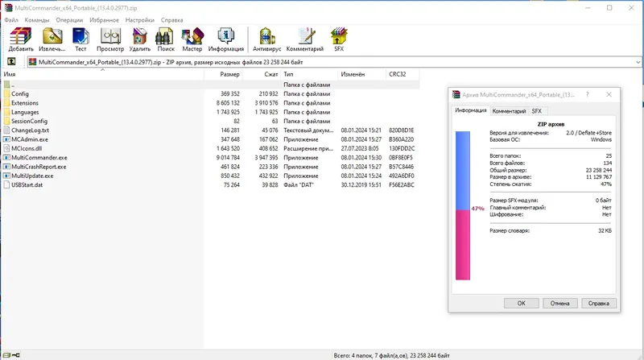Screen dimensions: 644x360
Task: Select the MCIcons.dll file name
Action: coord(27,148)
